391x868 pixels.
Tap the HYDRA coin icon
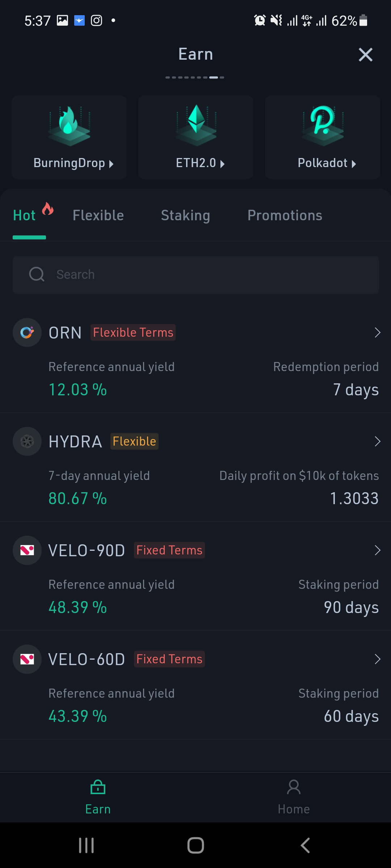[27, 441]
